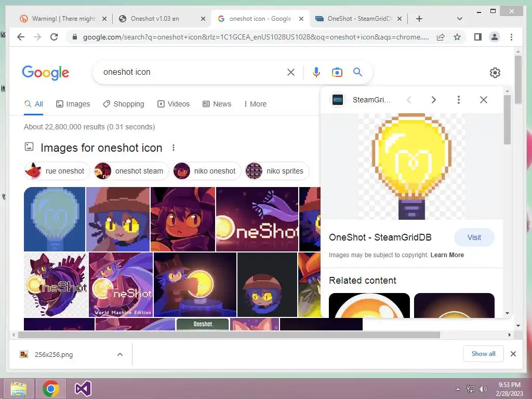Close the 'OneShot - SteamGridDB' tab
The height and width of the screenshot is (399, 532).
pos(400,19)
